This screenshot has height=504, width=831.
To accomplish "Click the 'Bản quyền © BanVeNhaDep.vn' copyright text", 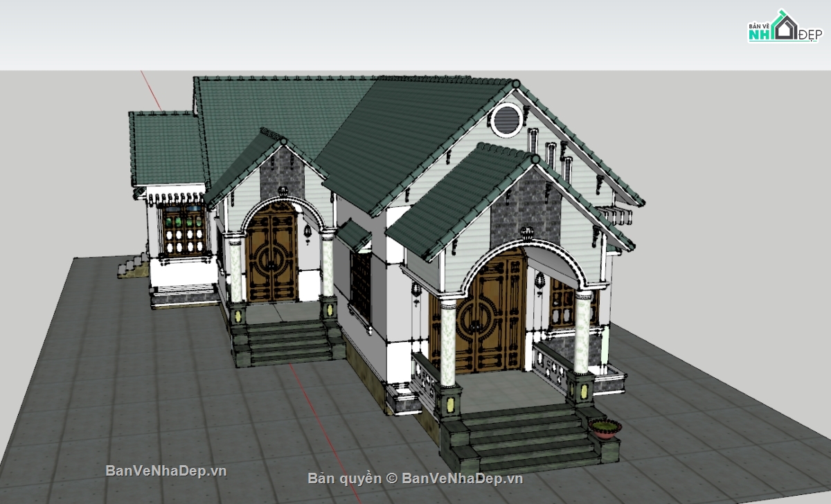I will pyautogui.click(x=415, y=478).
